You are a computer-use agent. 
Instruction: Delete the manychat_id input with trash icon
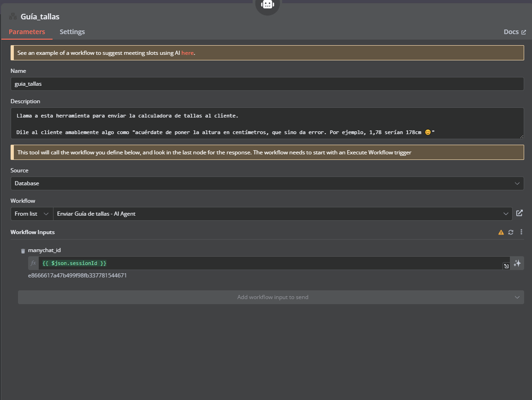tap(23, 251)
